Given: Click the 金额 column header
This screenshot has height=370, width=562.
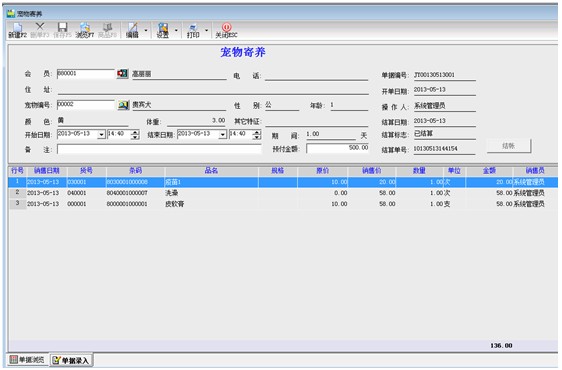Looking at the screenshot, I should (489, 171).
